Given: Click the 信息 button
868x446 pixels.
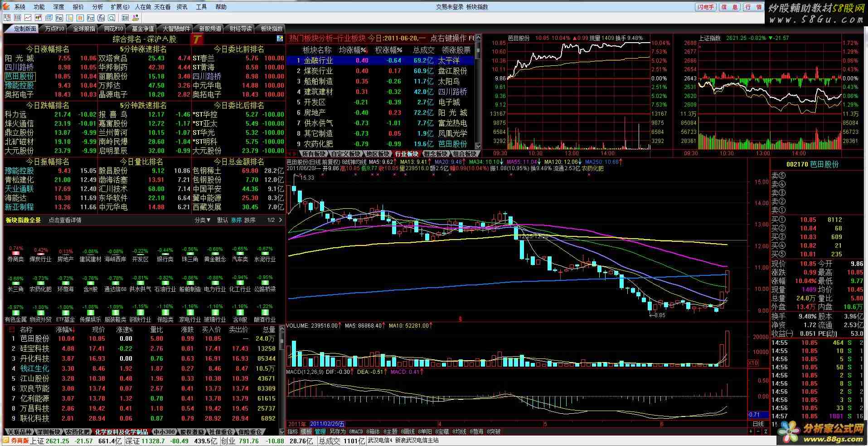Looking at the screenshot, I should click(x=730, y=7).
